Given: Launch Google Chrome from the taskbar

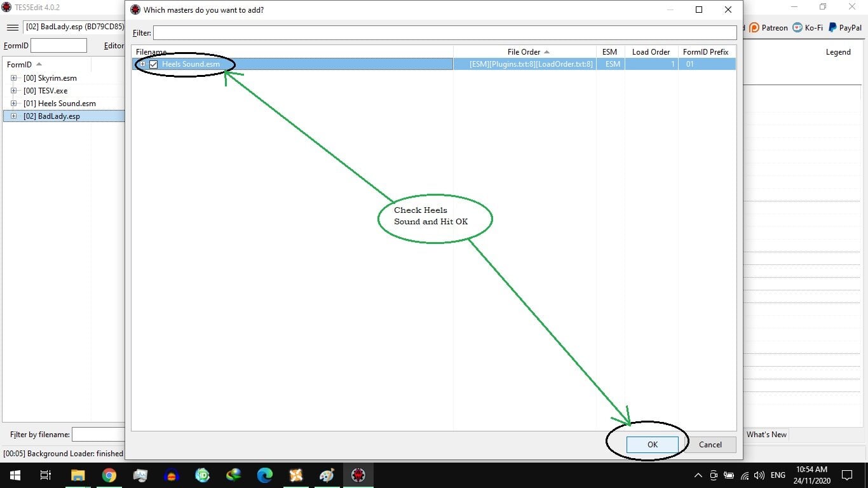Looking at the screenshot, I should pos(109,475).
